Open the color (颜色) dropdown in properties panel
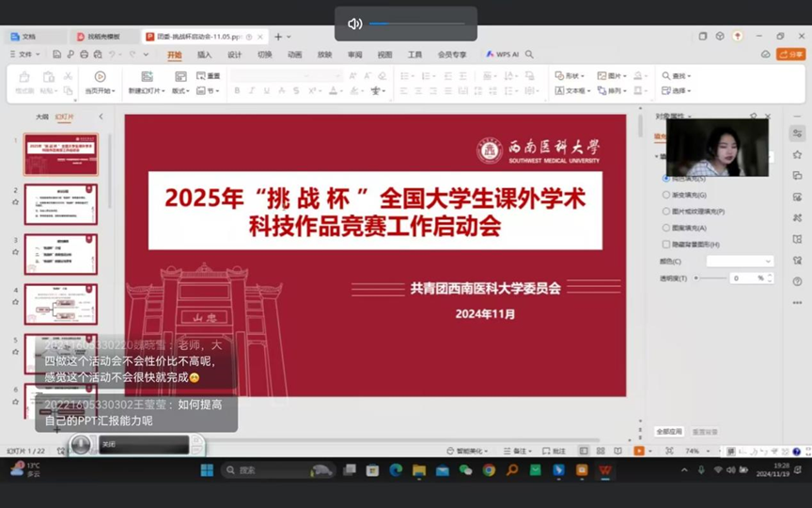This screenshot has width=812, height=508. point(740,262)
